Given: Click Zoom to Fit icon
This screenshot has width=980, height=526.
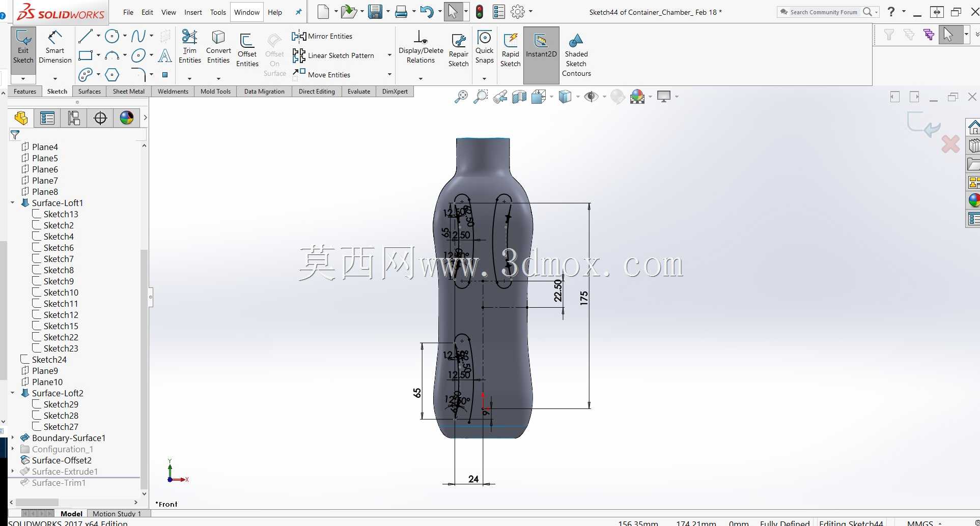Looking at the screenshot, I should (461, 97).
